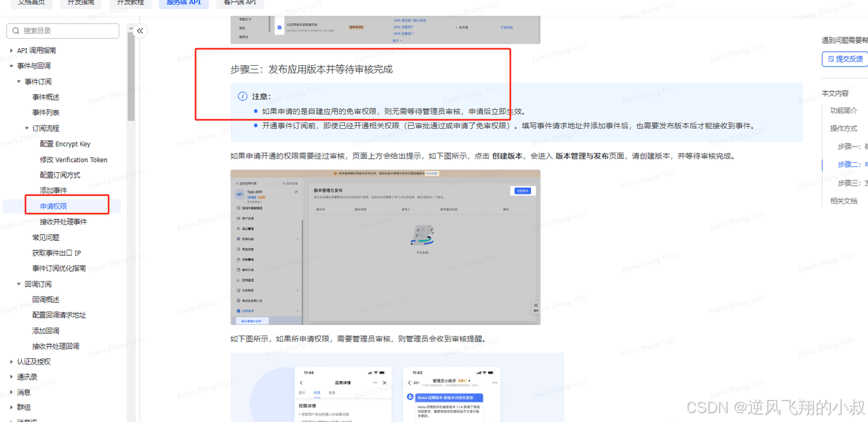The height and width of the screenshot is (422, 868).
Task: Expand the API 调用指南 tree arrow
Action: (11, 51)
